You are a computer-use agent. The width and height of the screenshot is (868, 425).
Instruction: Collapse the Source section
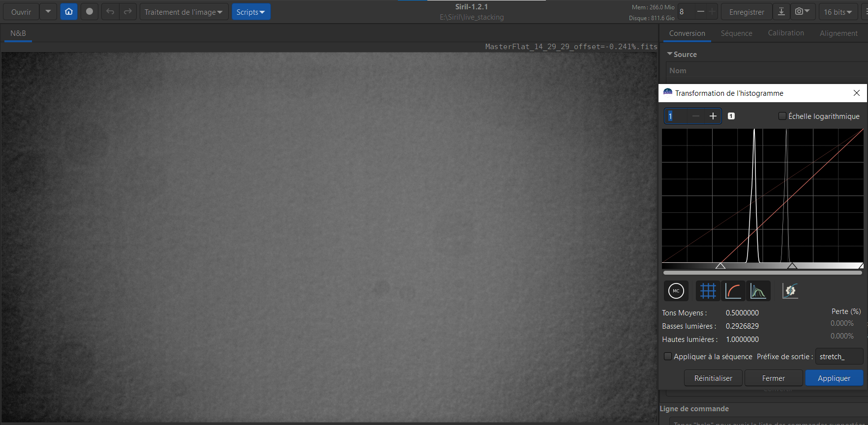(x=670, y=54)
